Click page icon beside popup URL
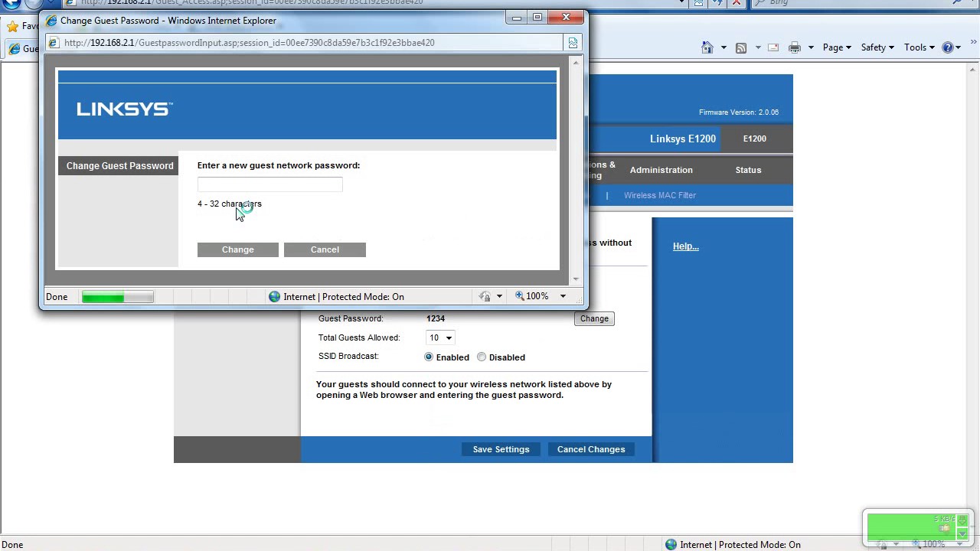 click(53, 43)
